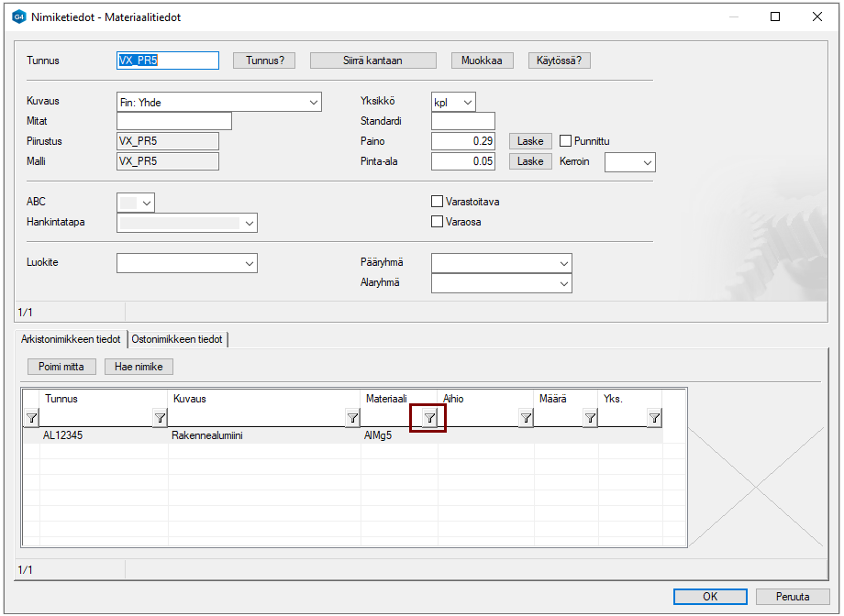Screen dimensions: 844x616
Task: Click the Määrä column filter icon
Action: click(590, 418)
